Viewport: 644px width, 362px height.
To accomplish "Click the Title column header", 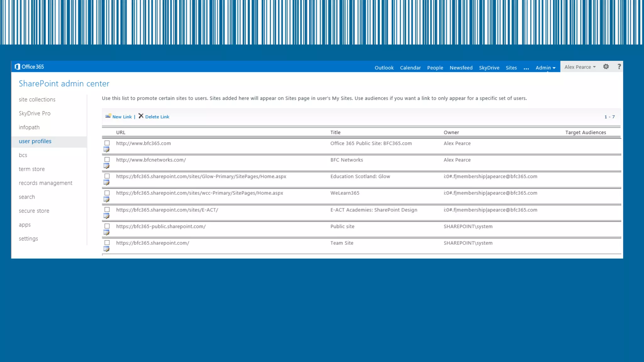I will (335, 133).
